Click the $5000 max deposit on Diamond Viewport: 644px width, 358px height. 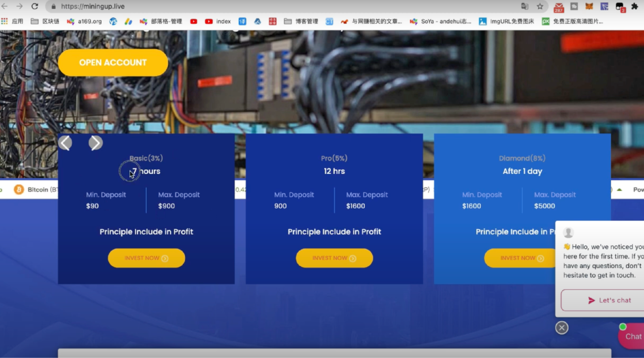click(x=544, y=206)
